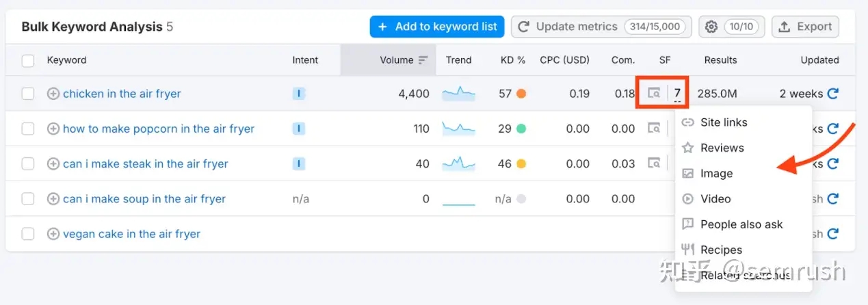Expand SERP features count 7 for chicken

[x=677, y=93]
